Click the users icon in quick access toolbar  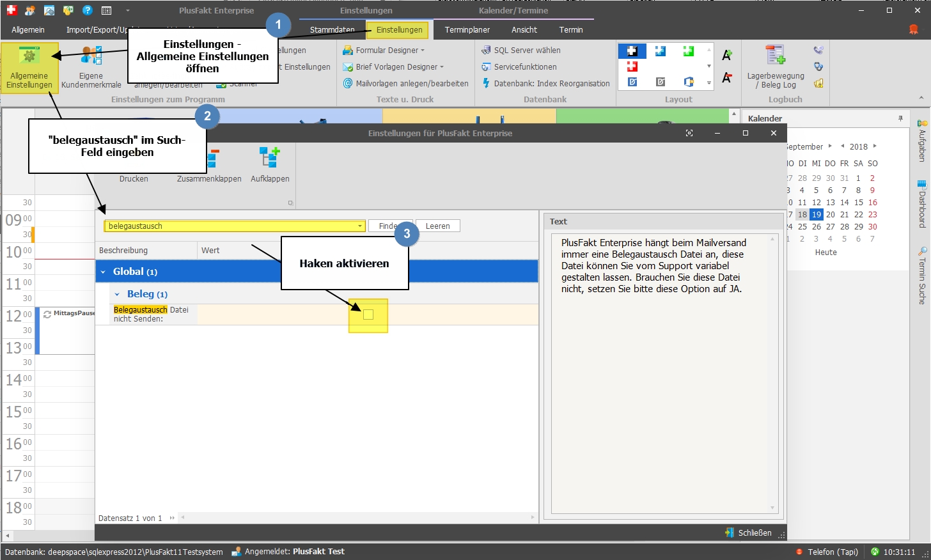pos(30,10)
